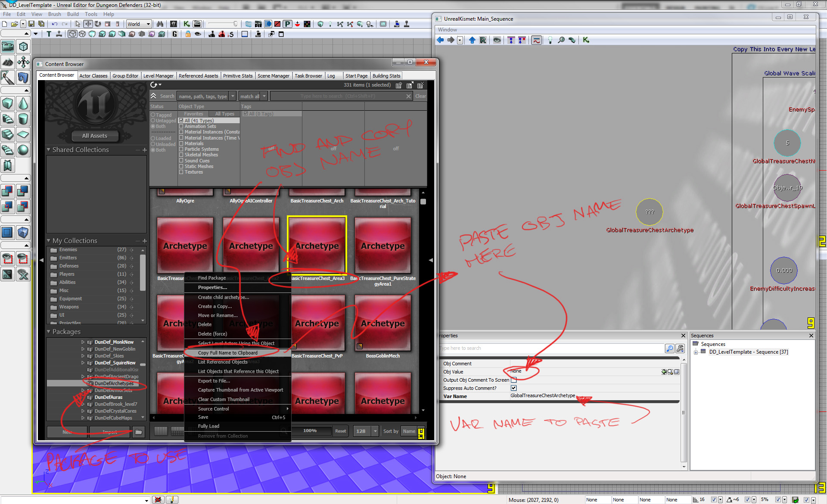Screen dimensions: 827x504
Task: Expand DD_LevelTemplate sequence tree node
Action: (696, 352)
